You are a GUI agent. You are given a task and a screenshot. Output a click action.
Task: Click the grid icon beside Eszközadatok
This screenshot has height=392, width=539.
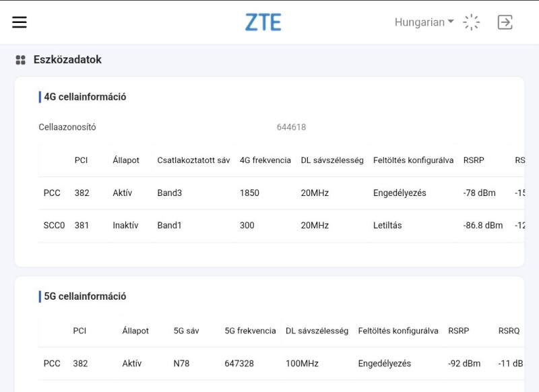click(20, 60)
